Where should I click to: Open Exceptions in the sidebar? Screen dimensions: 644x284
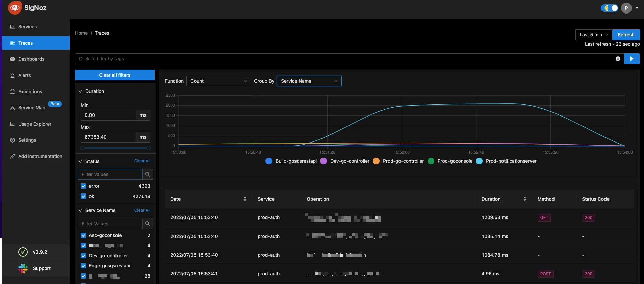click(x=36, y=92)
